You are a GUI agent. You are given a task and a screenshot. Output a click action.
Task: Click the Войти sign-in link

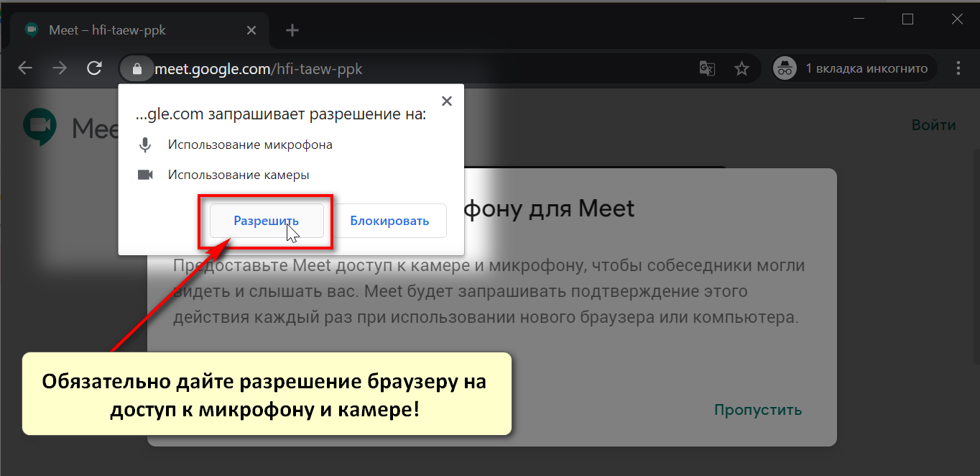(x=933, y=125)
